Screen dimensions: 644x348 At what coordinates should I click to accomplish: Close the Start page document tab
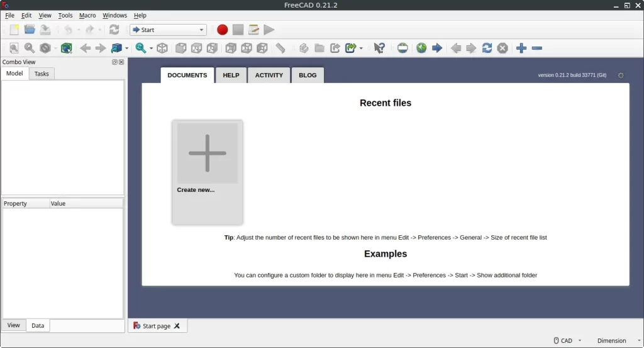point(177,326)
